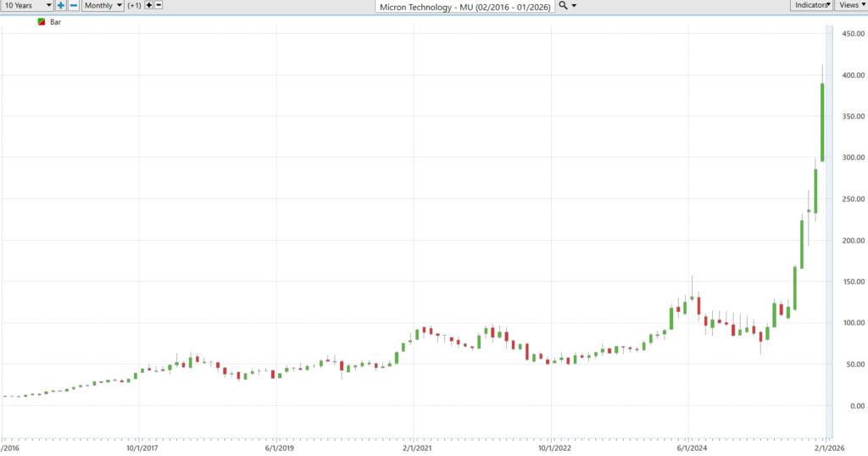
Task: Click the red-green Bar legend icon
Action: pos(42,22)
